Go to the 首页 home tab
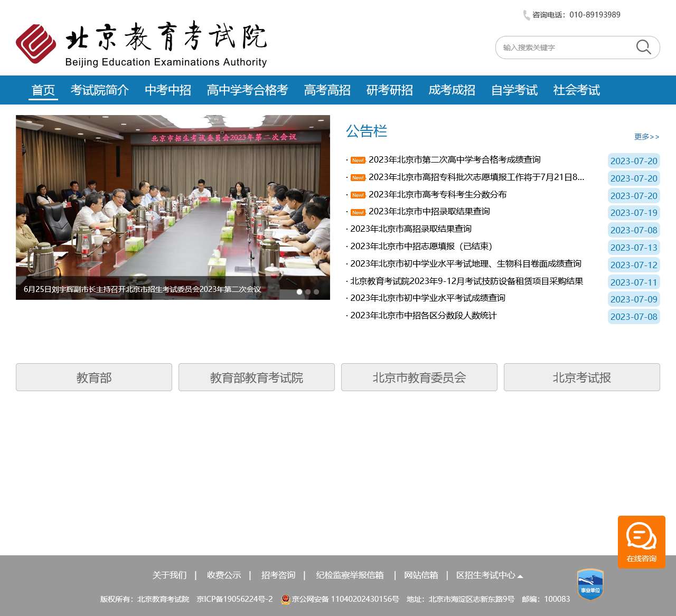Image resolution: width=676 pixels, height=616 pixels. pos(43,90)
